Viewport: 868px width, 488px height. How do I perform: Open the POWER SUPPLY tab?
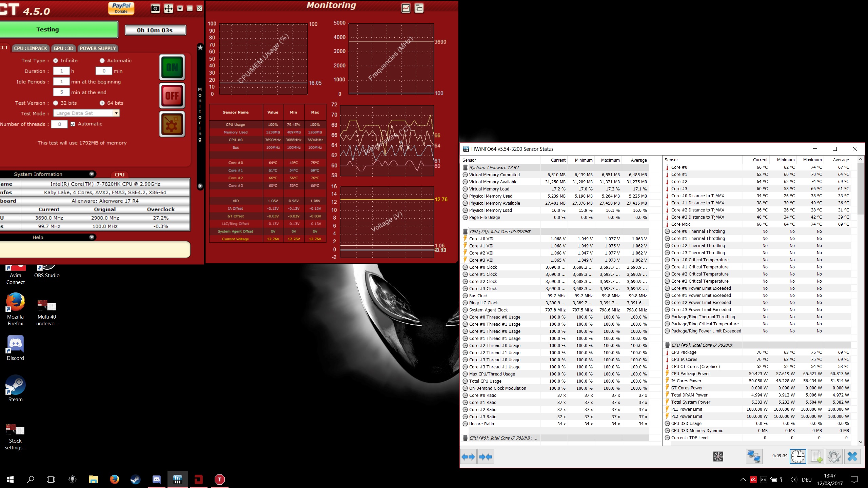tap(98, 48)
